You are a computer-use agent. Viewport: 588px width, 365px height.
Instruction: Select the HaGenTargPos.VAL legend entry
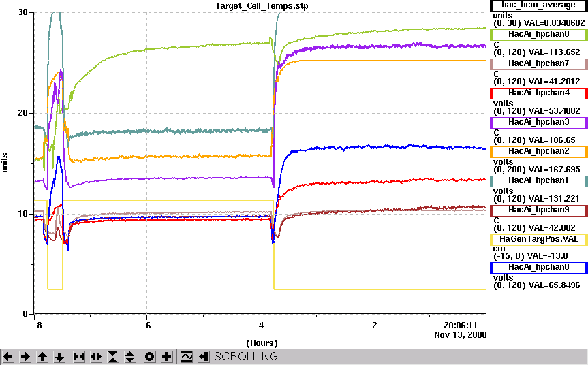tap(538, 240)
